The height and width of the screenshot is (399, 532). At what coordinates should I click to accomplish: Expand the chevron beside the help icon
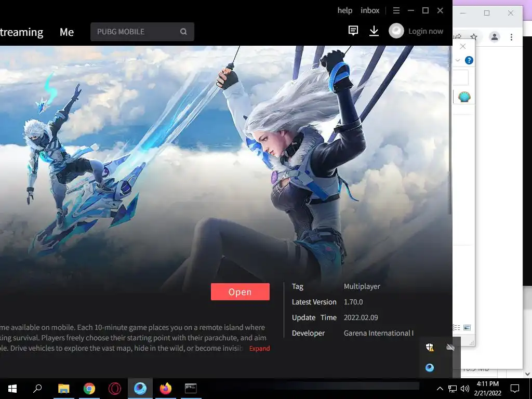coord(458,60)
